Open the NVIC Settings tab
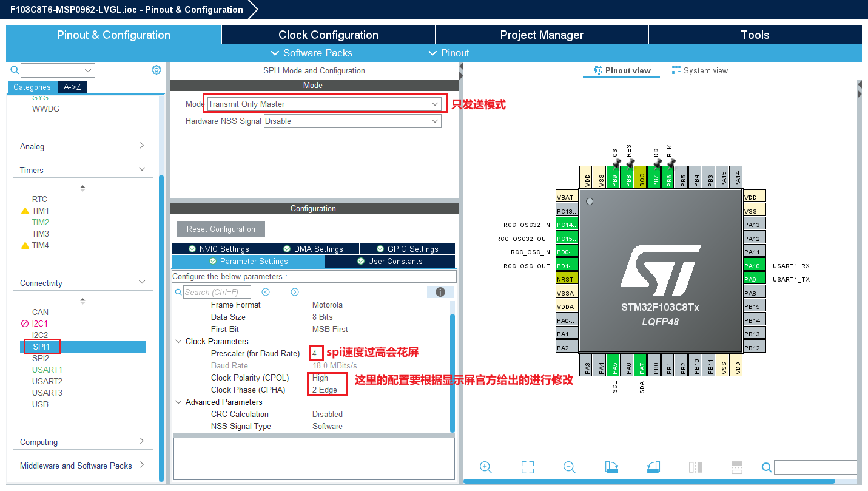The image size is (868, 491). (x=219, y=249)
